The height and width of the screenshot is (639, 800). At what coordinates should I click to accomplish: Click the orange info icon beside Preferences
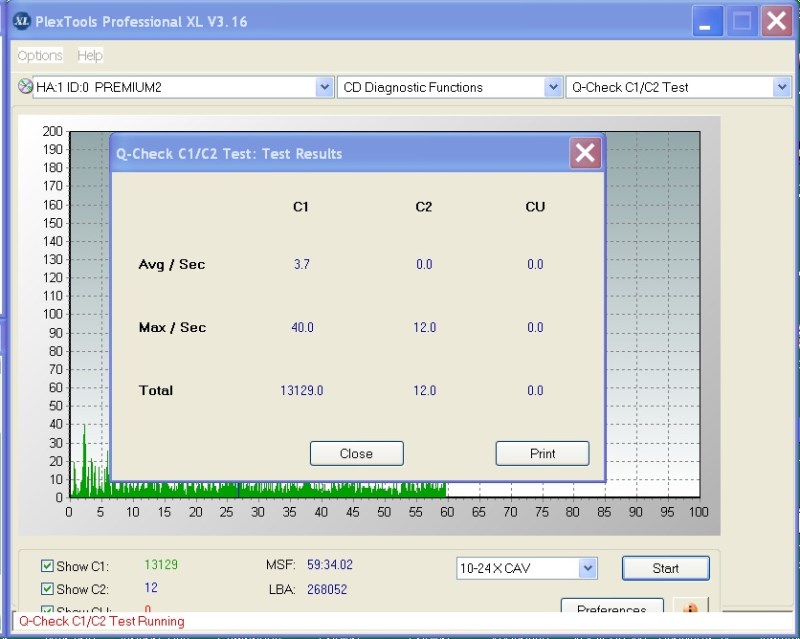pyautogui.click(x=690, y=606)
